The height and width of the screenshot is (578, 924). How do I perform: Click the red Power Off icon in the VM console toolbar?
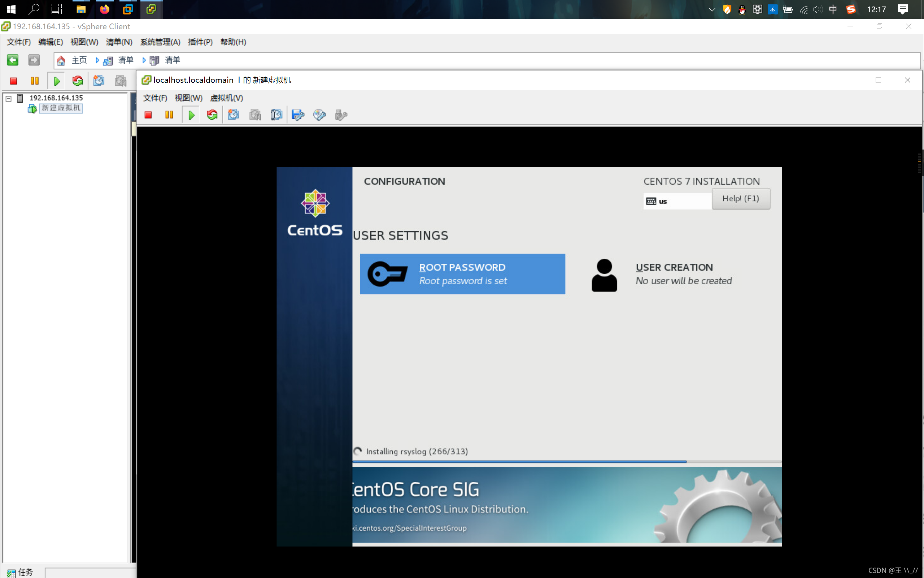click(x=148, y=115)
